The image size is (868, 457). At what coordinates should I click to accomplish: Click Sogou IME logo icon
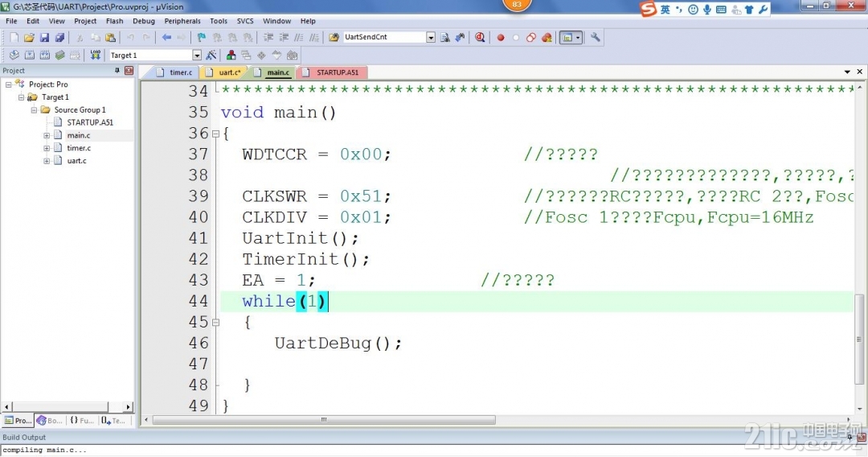coord(648,9)
